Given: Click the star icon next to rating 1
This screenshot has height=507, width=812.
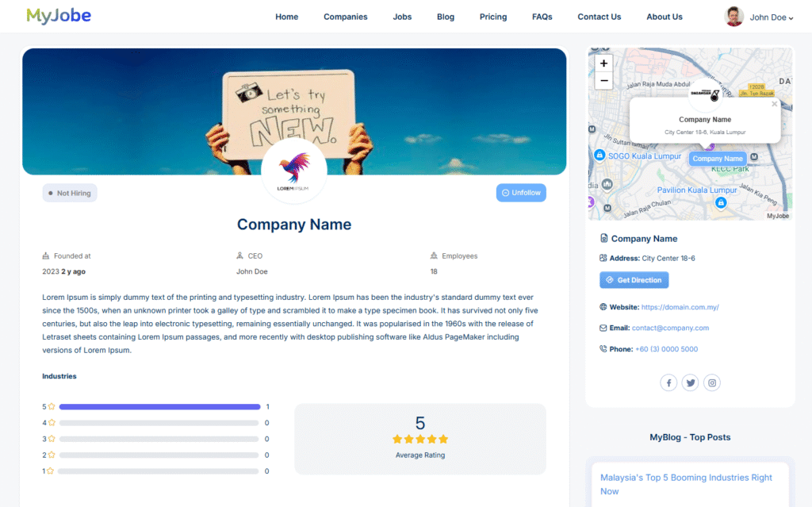Looking at the screenshot, I should [x=50, y=471].
